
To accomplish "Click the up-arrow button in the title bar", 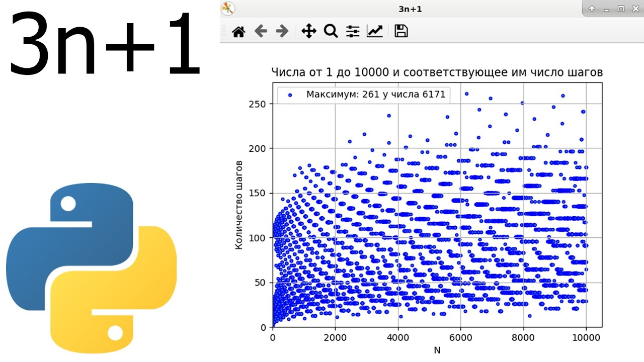I will [592, 9].
